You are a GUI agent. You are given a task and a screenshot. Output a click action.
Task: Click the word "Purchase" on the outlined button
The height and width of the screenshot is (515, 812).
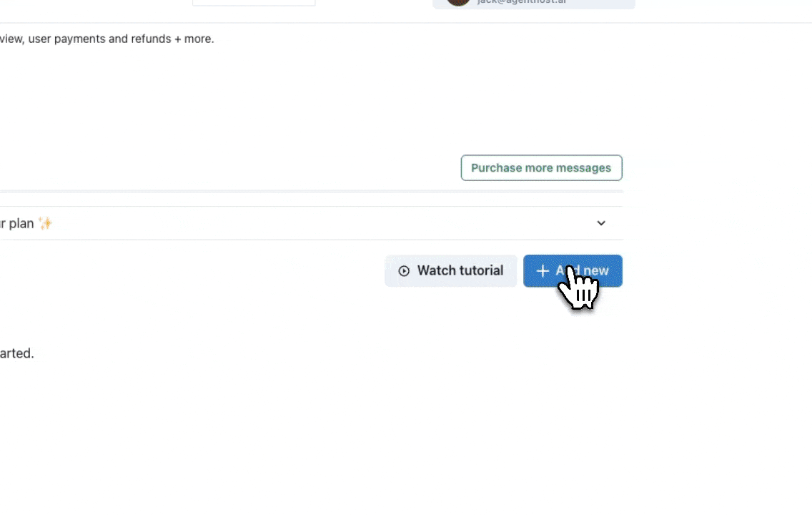pos(497,168)
